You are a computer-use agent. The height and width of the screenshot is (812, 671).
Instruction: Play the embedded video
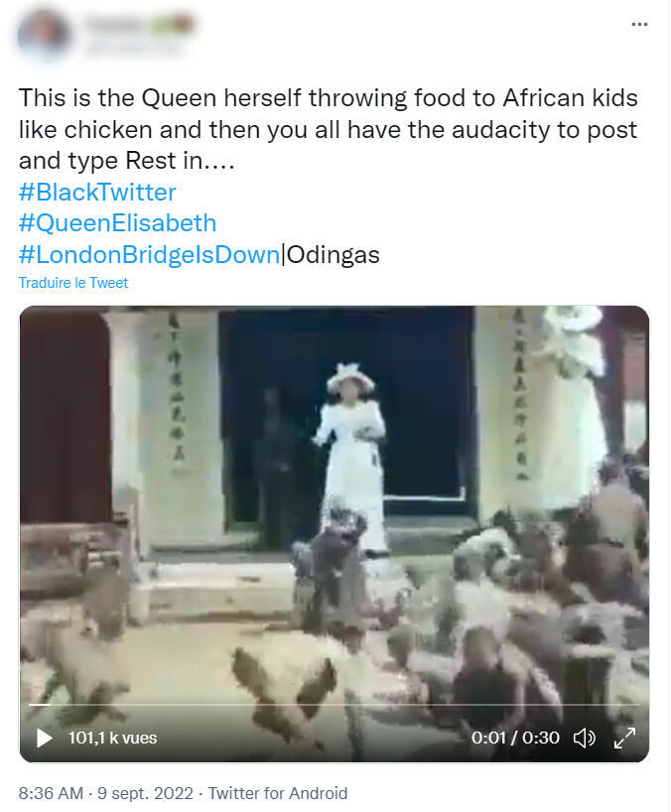pos(44,738)
